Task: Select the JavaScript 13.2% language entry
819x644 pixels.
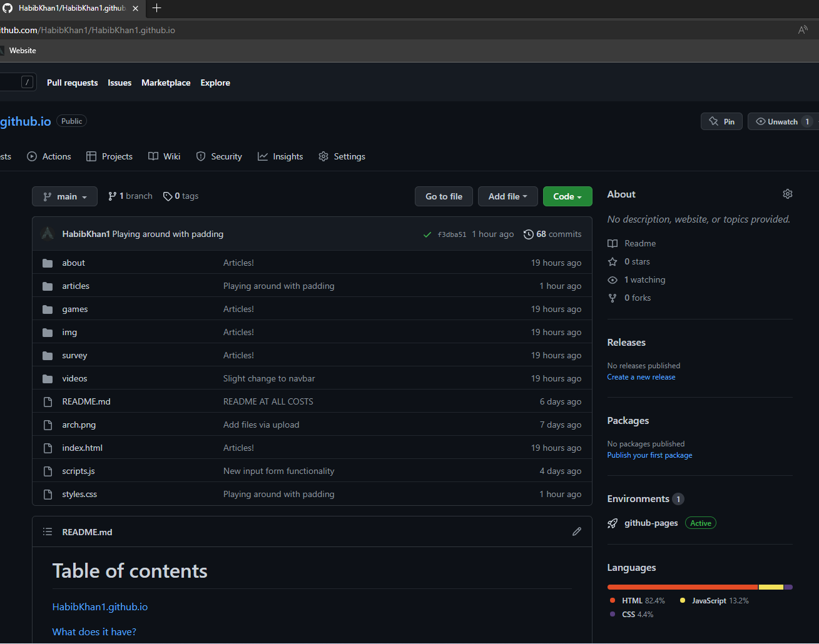Action: pyautogui.click(x=714, y=601)
